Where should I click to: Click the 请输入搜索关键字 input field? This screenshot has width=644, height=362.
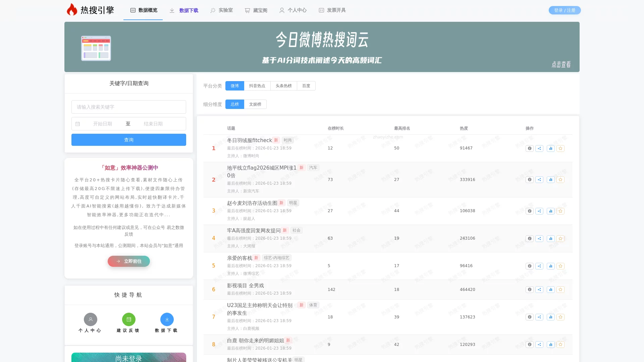(128, 107)
